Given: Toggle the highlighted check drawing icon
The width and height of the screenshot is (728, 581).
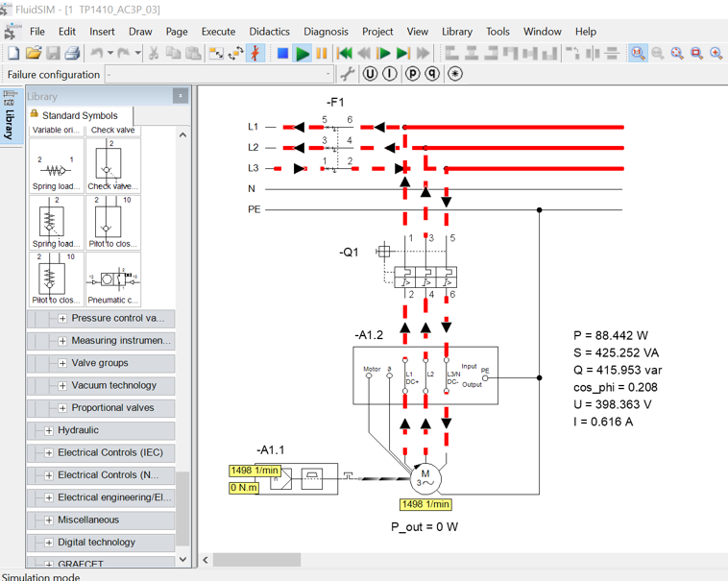Looking at the screenshot, I should [255, 54].
